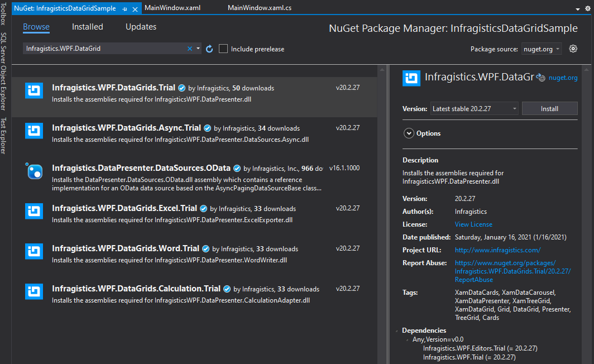Image resolution: width=594 pixels, height=364 pixels.
Task: Click the Infragistics.WPF.Trial (= 20.2.27) dependency entry
Action: click(x=469, y=357)
